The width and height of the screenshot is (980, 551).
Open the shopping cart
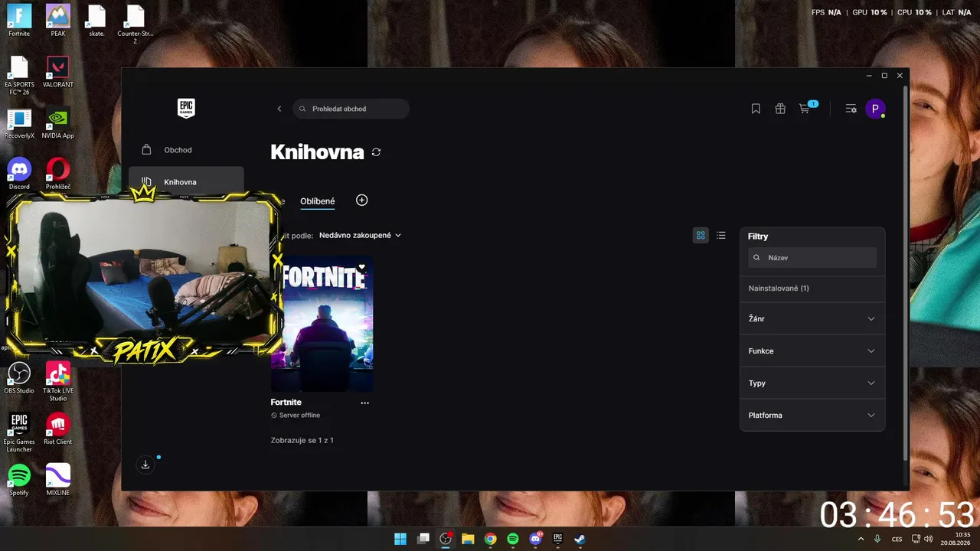(x=805, y=109)
